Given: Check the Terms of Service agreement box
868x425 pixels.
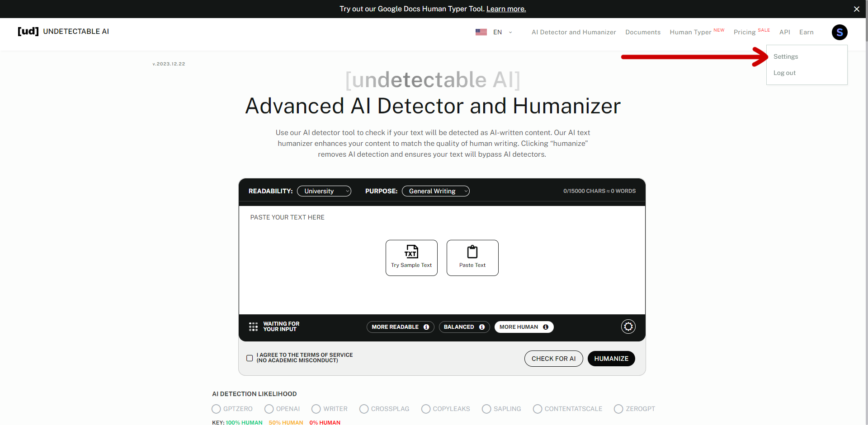Looking at the screenshot, I should pos(250,358).
